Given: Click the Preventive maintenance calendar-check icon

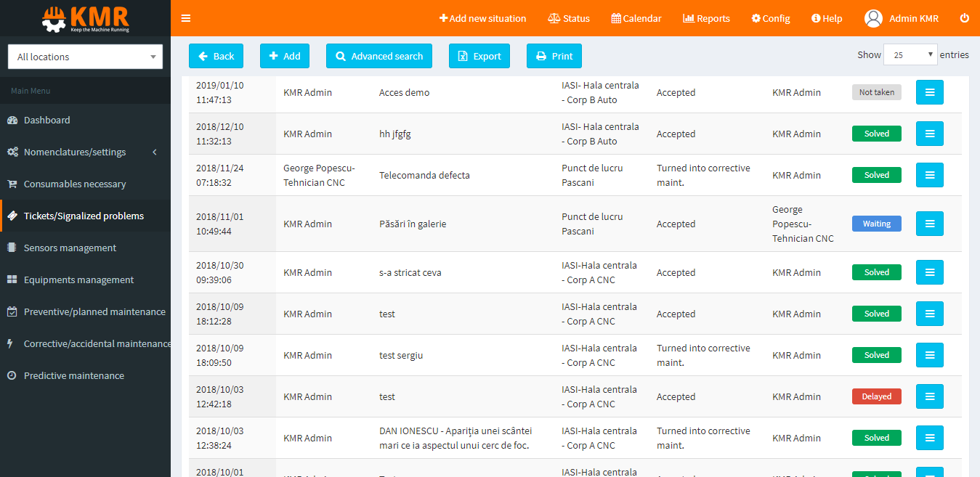Looking at the screenshot, I should 12,311.
